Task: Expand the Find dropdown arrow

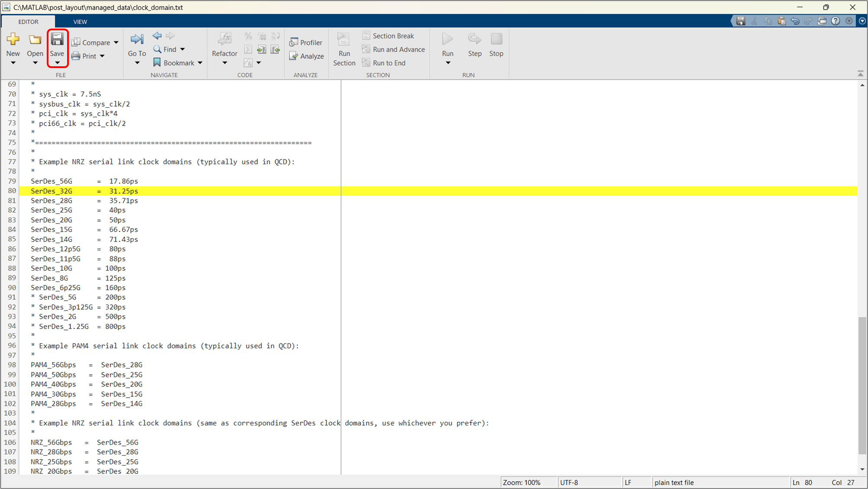Action: tap(182, 49)
